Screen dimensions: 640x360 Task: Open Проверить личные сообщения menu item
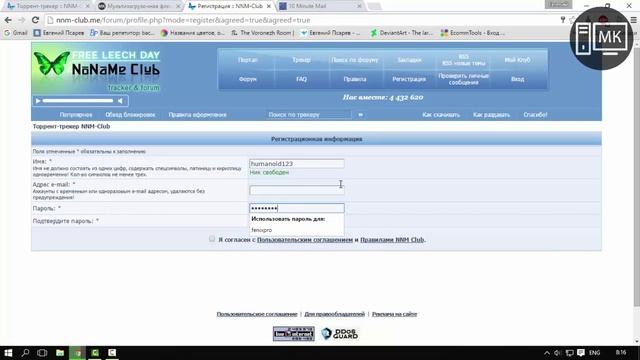point(463,79)
